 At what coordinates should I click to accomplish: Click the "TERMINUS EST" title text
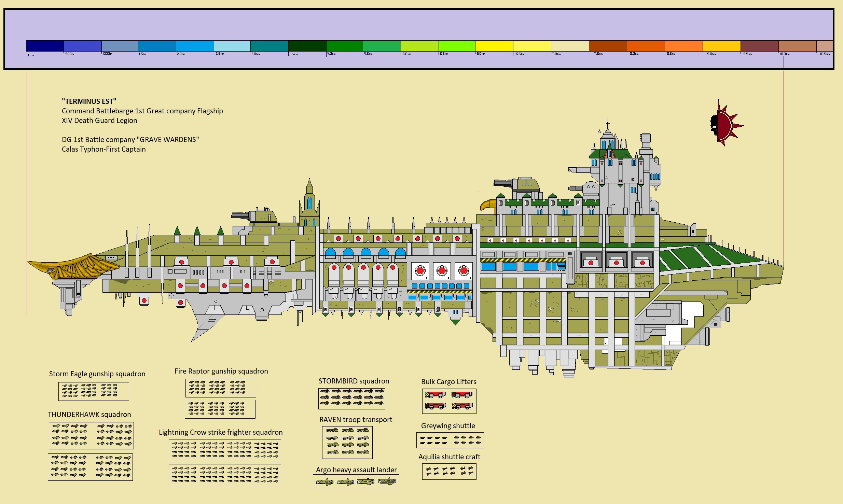(89, 101)
